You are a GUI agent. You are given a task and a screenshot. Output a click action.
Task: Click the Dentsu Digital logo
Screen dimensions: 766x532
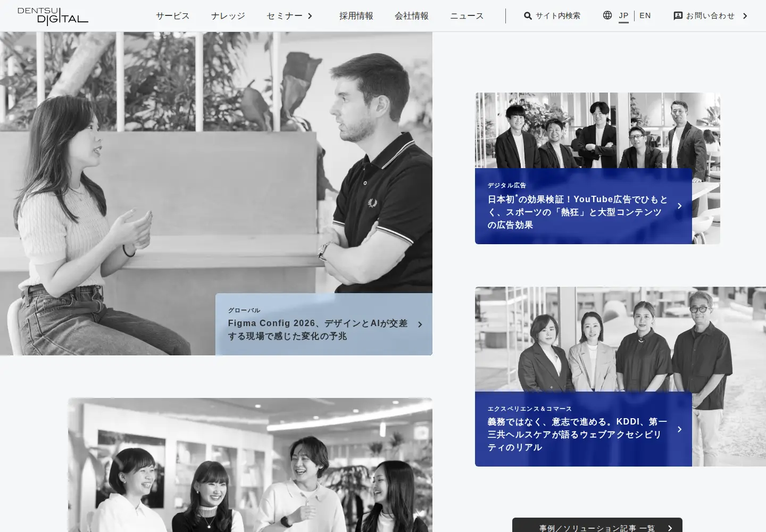pyautogui.click(x=53, y=16)
